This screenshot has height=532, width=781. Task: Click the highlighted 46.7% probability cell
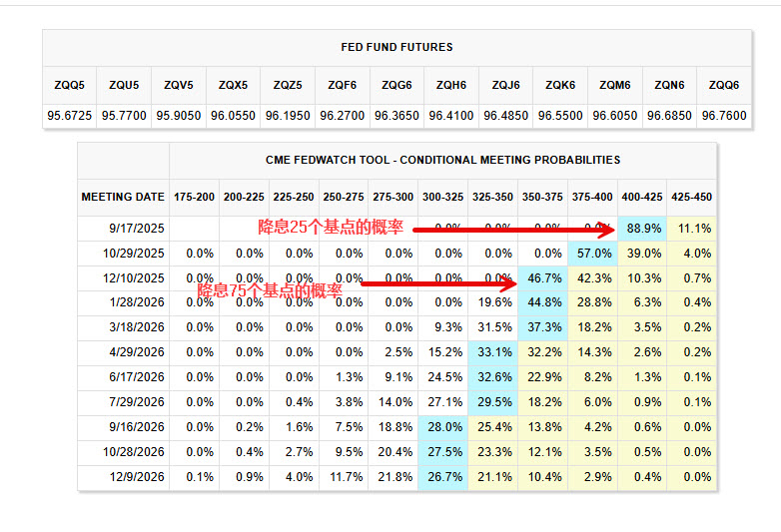pyautogui.click(x=542, y=278)
